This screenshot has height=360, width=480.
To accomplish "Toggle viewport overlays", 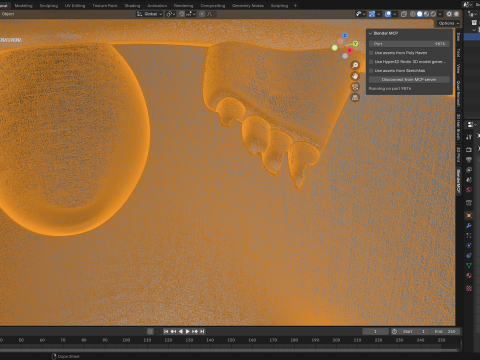I will 388,14.
